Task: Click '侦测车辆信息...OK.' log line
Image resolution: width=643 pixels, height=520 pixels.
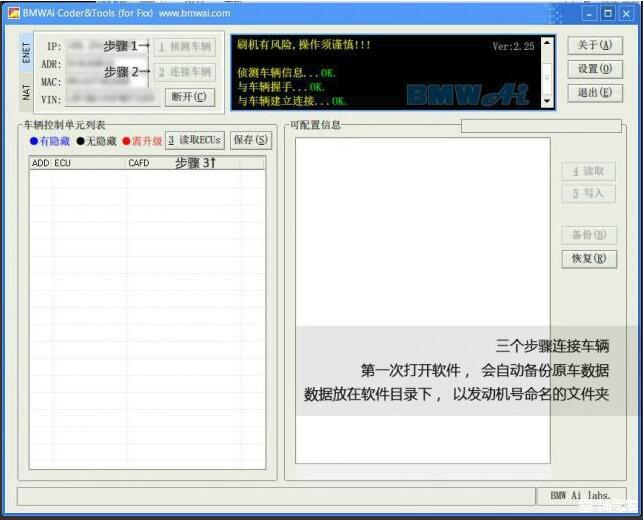Action: click(286, 73)
